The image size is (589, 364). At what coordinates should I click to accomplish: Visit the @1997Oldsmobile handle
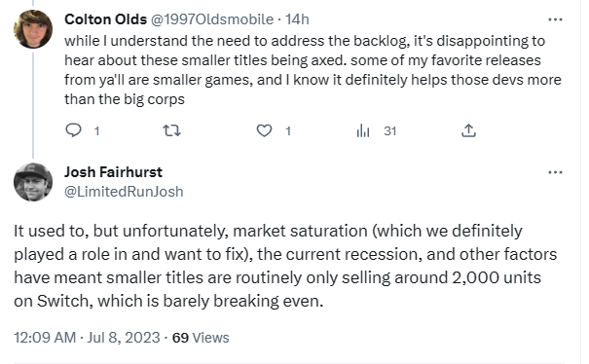click(212, 19)
